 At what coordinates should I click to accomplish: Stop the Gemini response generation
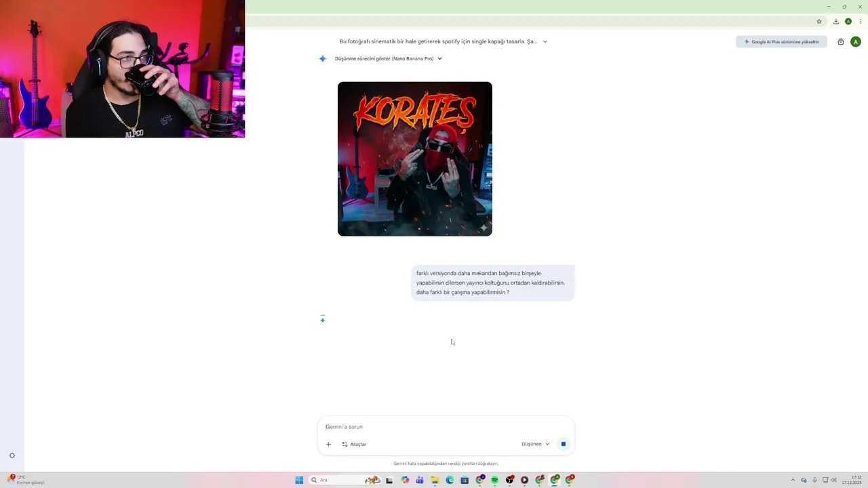tap(563, 444)
